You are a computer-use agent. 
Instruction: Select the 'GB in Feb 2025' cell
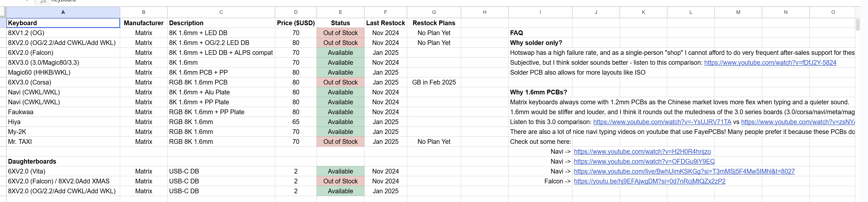tap(434, 82)
